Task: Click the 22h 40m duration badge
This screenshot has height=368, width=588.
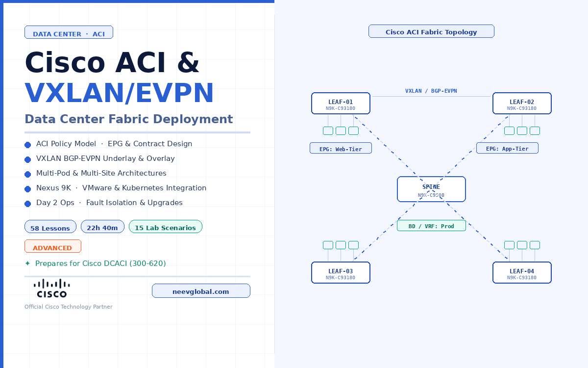Action: [x=102, y=227]
